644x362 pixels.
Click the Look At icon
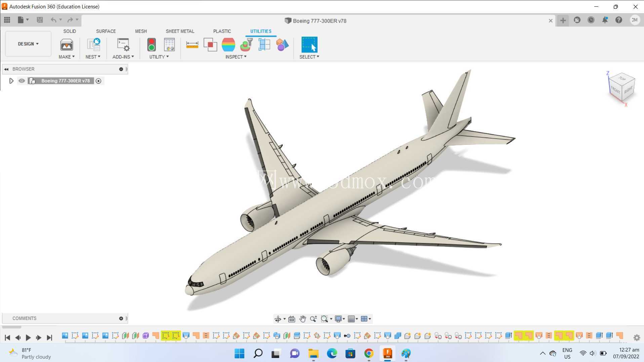tap(291, 319)
